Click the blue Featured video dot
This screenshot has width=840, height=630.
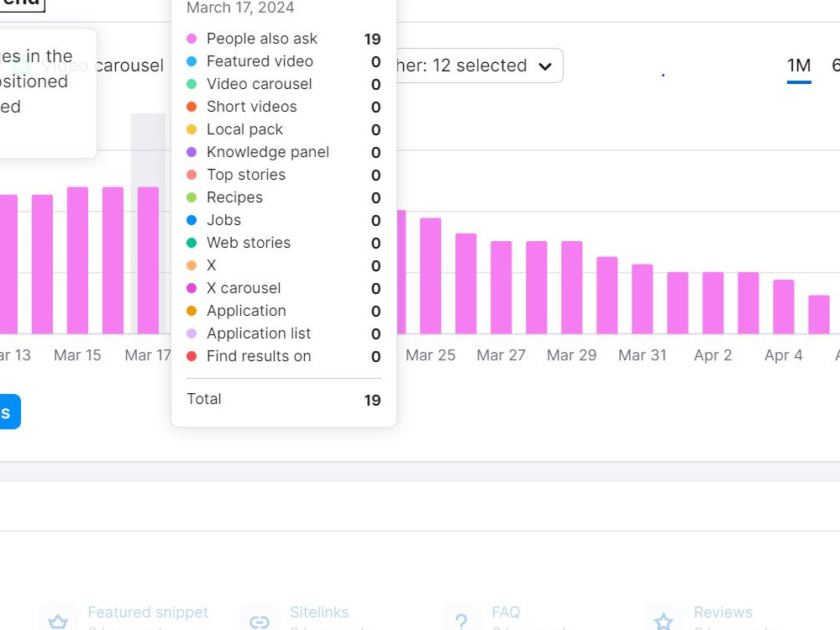point(192,61)
